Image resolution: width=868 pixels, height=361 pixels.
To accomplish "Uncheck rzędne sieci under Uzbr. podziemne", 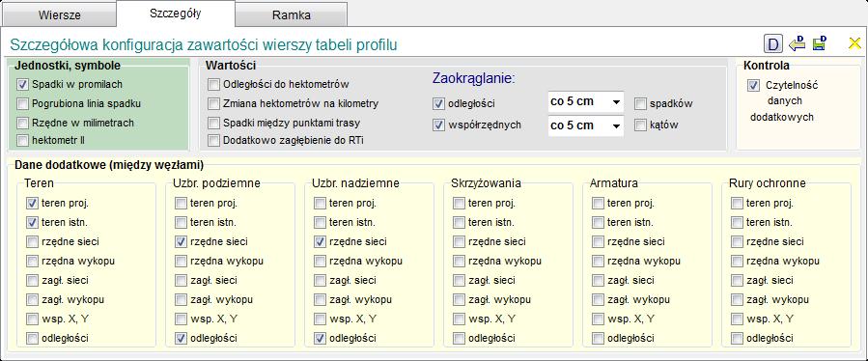I will coord(181,242).
